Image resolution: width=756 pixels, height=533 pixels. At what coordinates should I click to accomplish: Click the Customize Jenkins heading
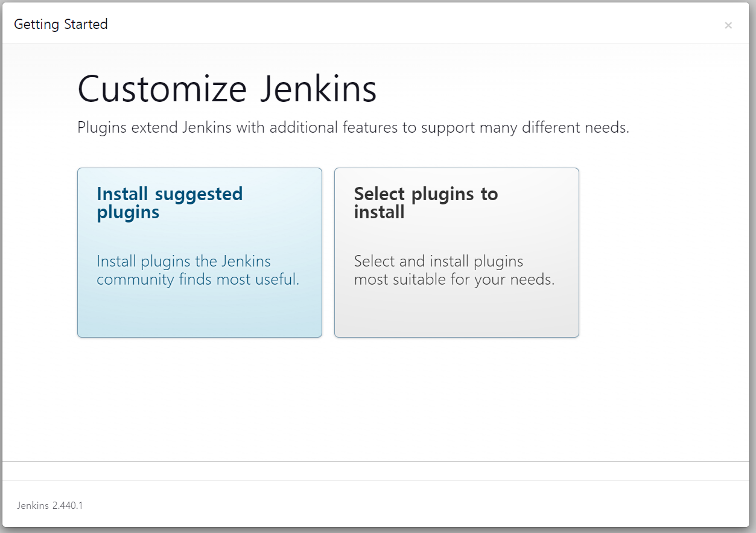(227, 89)
